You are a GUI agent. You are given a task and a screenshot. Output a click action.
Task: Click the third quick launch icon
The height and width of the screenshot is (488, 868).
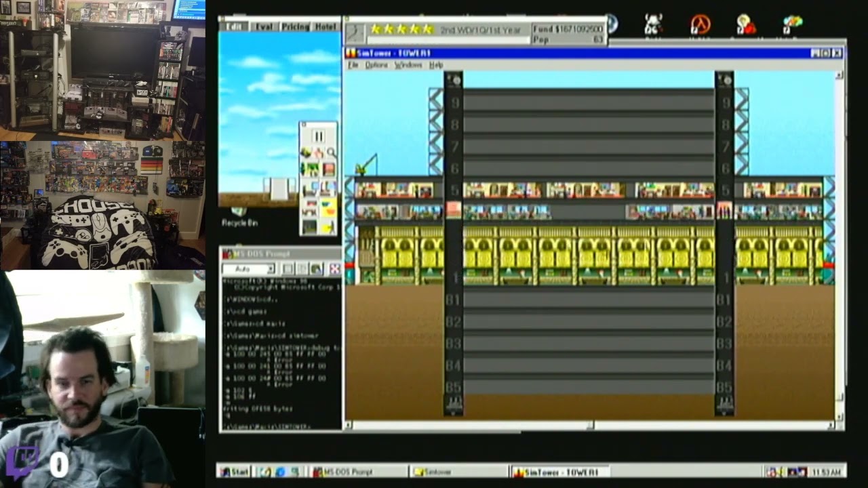[x=295, y=472]
